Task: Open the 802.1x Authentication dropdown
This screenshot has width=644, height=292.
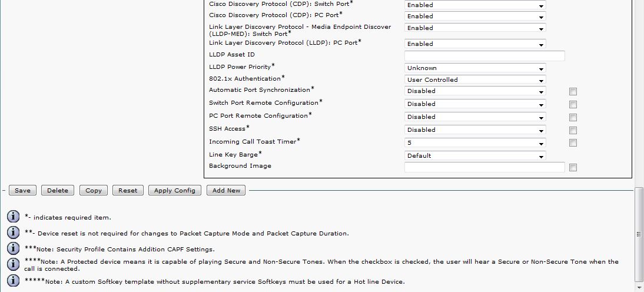Action: pyautogui.click(x=475, y=79)
